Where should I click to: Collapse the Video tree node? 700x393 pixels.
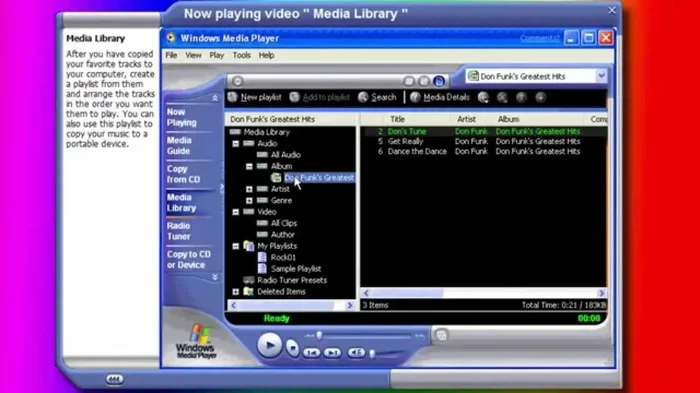(236, 212)
